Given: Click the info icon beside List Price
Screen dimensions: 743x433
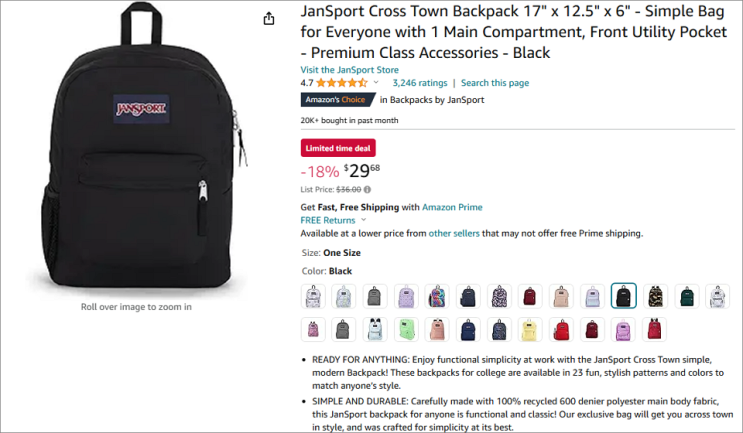Looking at the screenshot, I should 367,189.
